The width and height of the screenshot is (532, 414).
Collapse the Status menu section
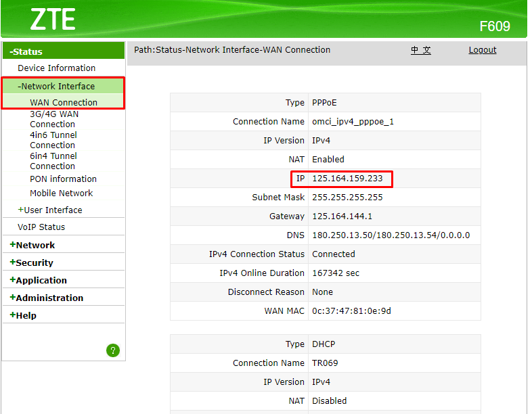[26, 51]
